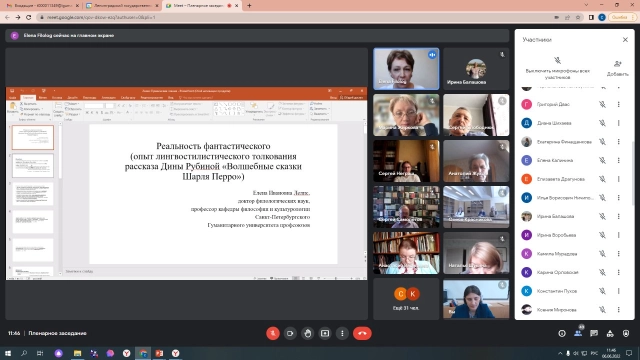Toggle the muted microphone button in the call bar

point(273,333)
